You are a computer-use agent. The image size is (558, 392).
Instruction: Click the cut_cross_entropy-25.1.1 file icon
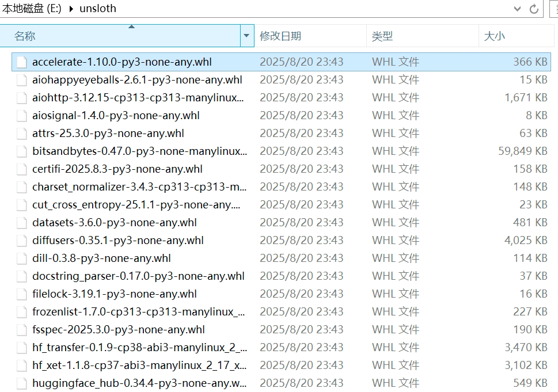[x=22, y=204]
